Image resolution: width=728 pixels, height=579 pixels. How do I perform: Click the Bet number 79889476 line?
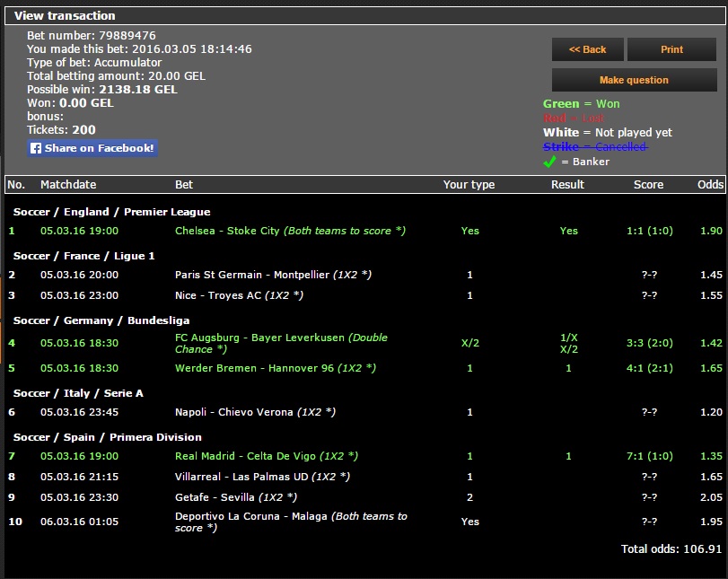(x=92, y=36)
